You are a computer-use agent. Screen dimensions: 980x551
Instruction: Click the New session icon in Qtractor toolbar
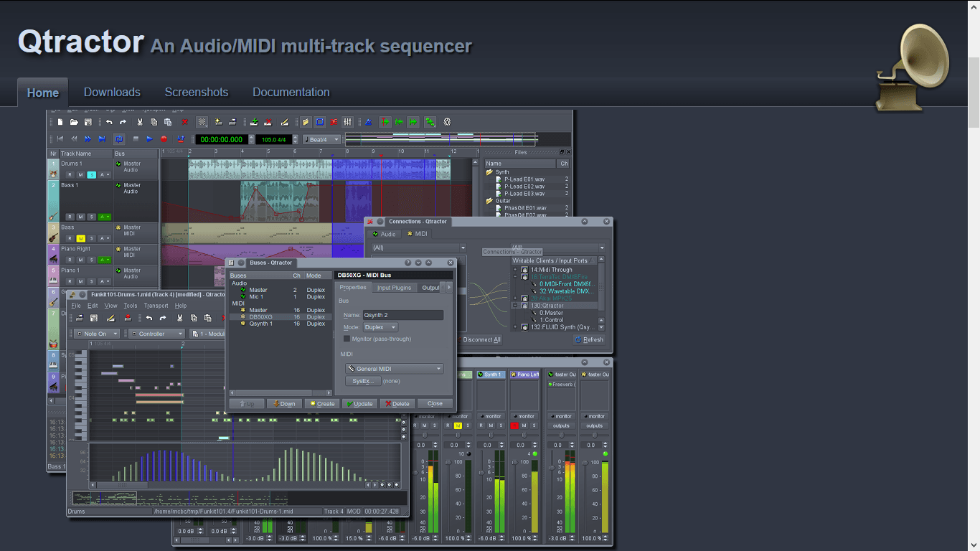pyautogui.click(x=60, y=122)
